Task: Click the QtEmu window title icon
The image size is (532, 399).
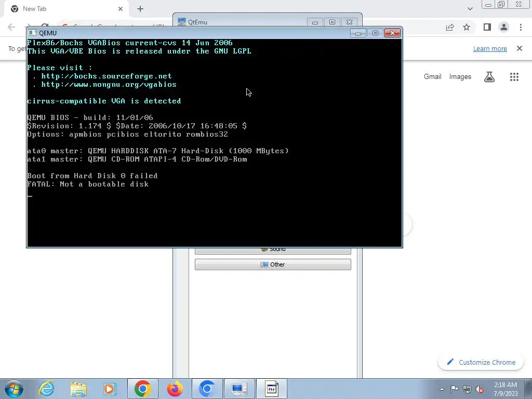Action: point(182,22)
